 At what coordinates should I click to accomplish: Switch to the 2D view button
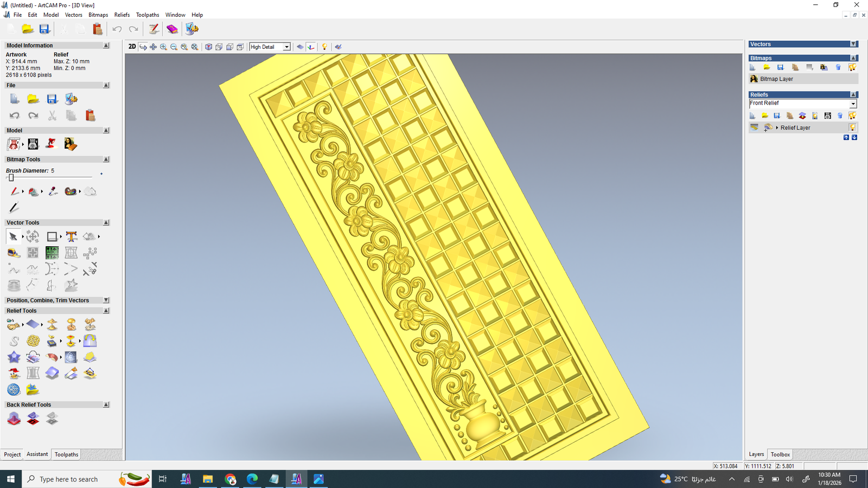(132, 47)
